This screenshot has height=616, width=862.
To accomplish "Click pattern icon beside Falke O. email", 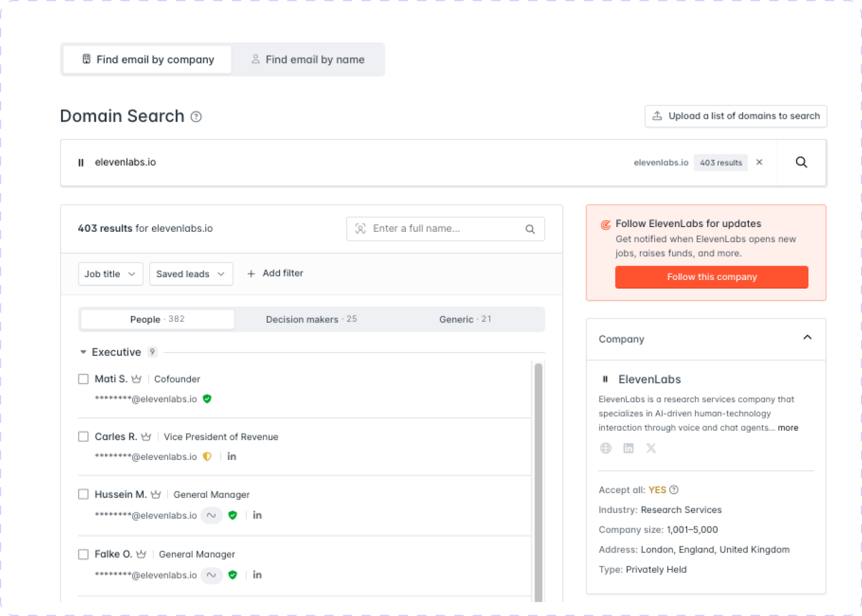I will click(211, 575).
